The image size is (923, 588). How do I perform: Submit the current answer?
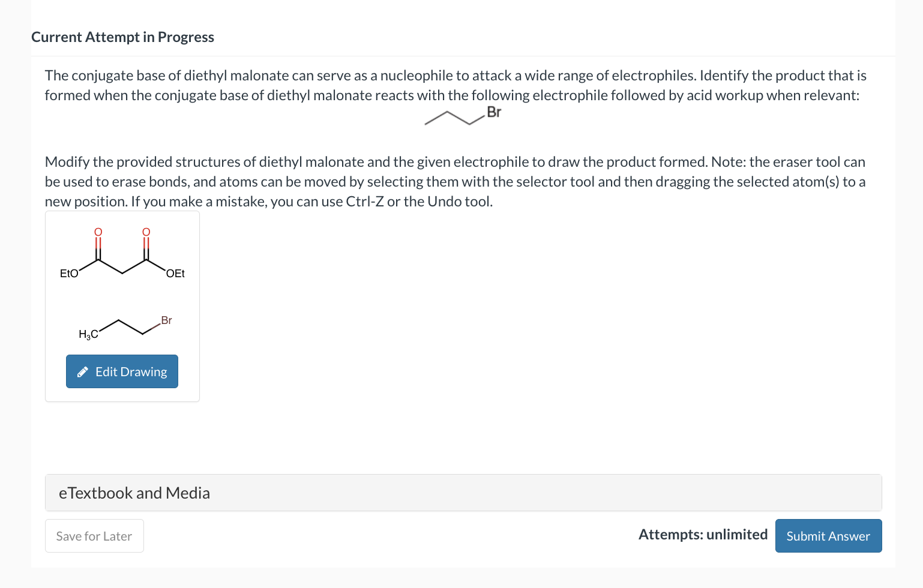[828, 535]
